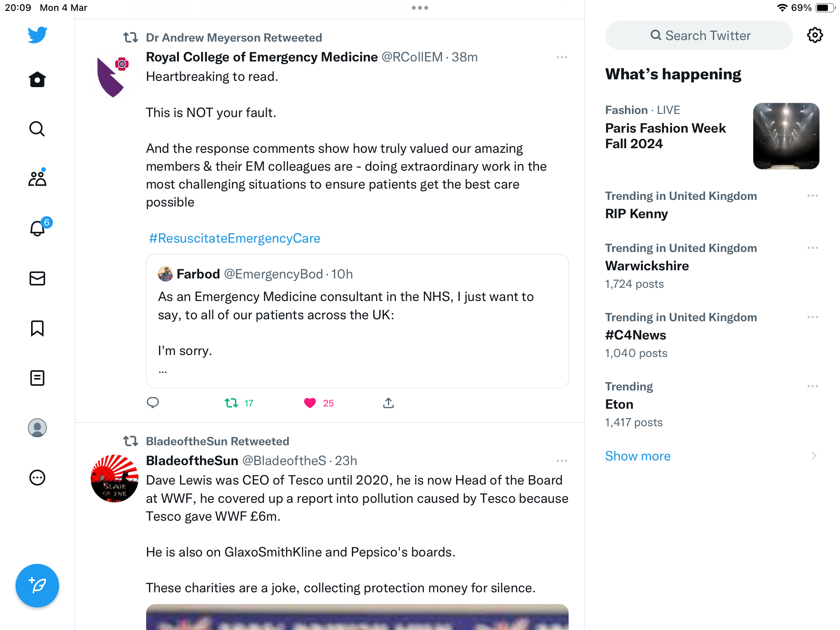Open more options on Royal College tweet
The image size is (840, 630).
(x=562, y=57)
